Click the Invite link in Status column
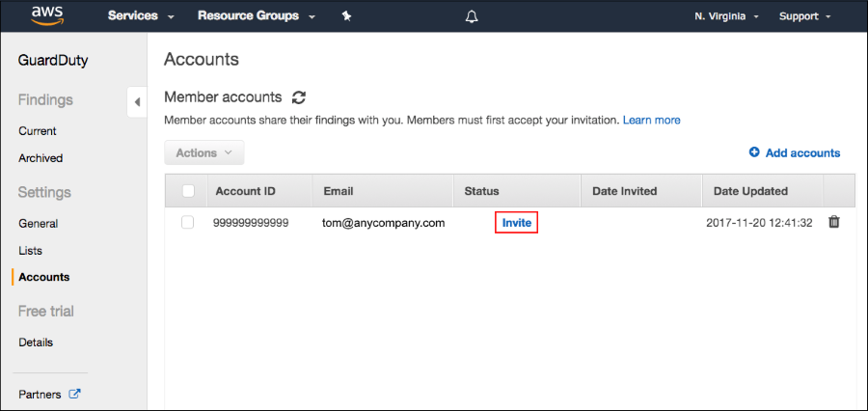Screen dimensions: 868x411 pos(517,223)
